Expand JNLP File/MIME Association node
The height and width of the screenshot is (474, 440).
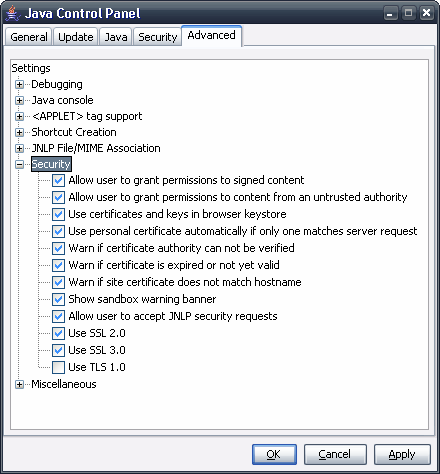coord(19,148)
